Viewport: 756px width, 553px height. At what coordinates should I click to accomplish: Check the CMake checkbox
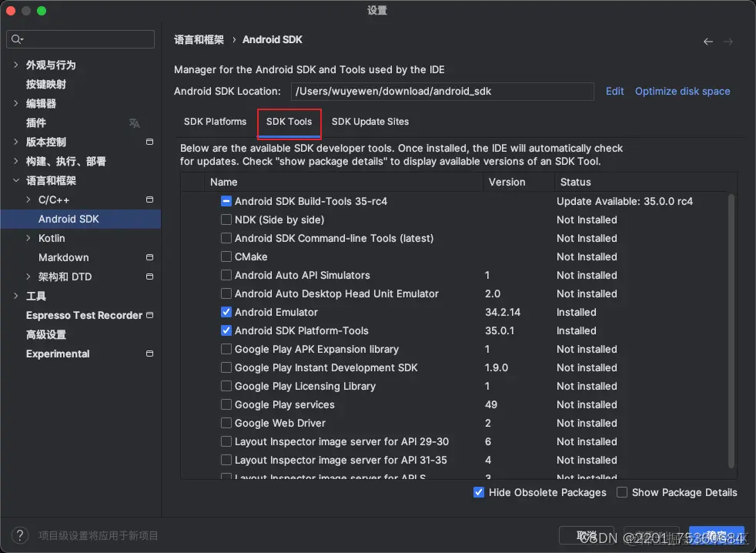click(x=226, y=256)
